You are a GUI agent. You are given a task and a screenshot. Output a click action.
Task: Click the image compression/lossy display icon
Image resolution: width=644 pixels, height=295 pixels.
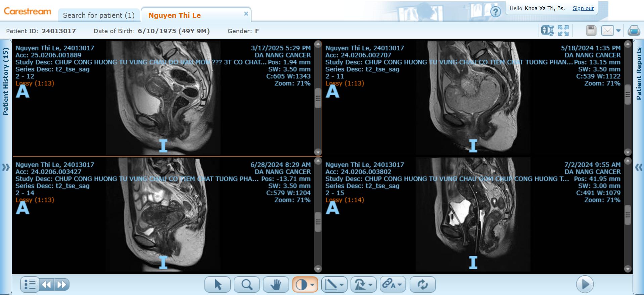tap(547, 31)
